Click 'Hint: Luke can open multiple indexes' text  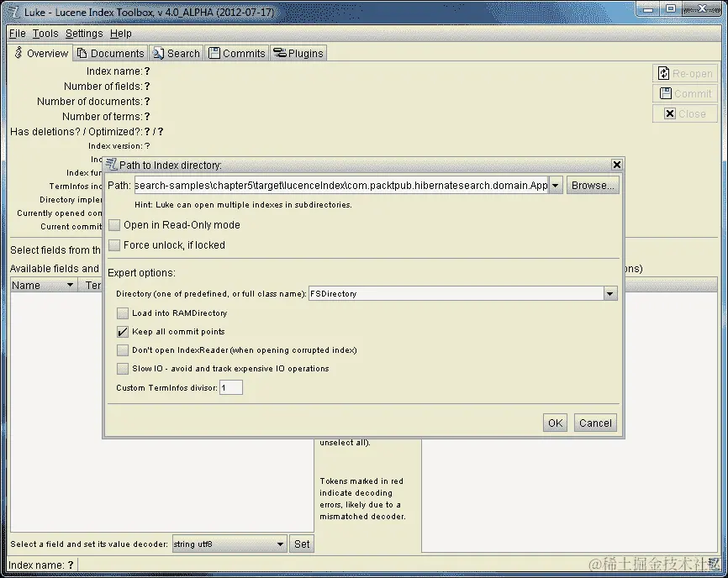pyautogui.click(x=243, y=205)
